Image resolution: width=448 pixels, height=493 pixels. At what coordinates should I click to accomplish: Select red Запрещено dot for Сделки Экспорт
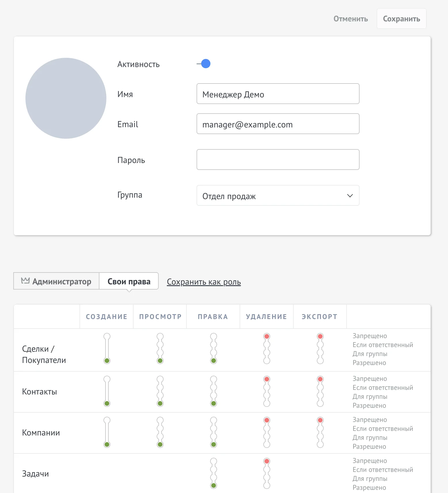[x=320, y=336]
